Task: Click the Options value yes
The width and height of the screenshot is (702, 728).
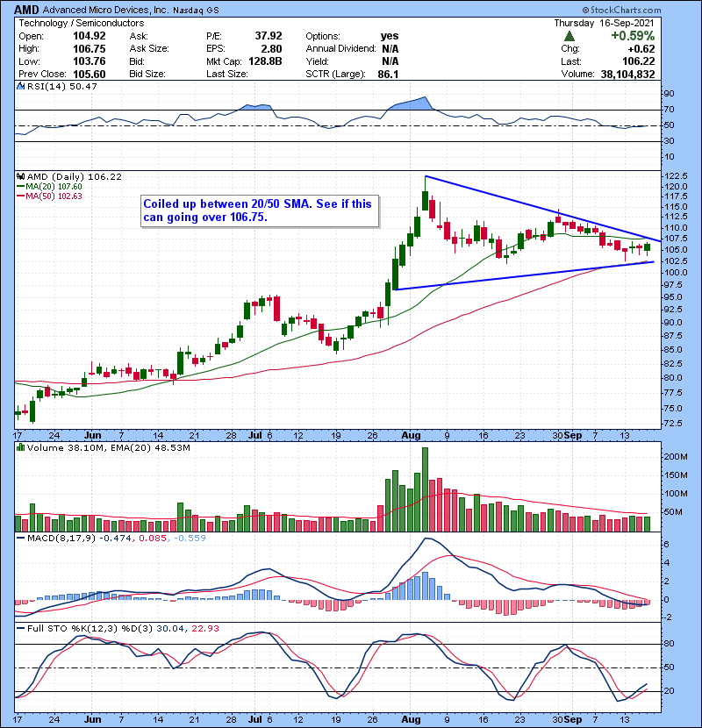Action: (x=390, y=36)
